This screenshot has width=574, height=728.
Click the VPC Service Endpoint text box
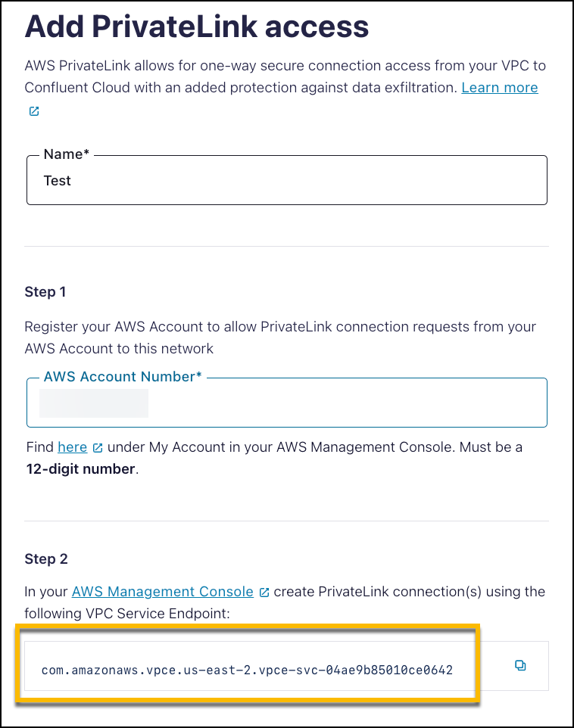[250, 670]
